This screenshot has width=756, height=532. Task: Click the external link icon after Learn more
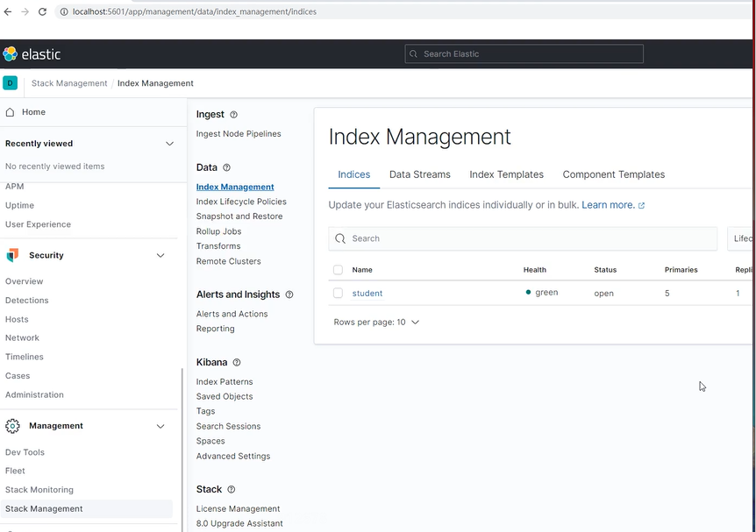click(x=641, y=205)
